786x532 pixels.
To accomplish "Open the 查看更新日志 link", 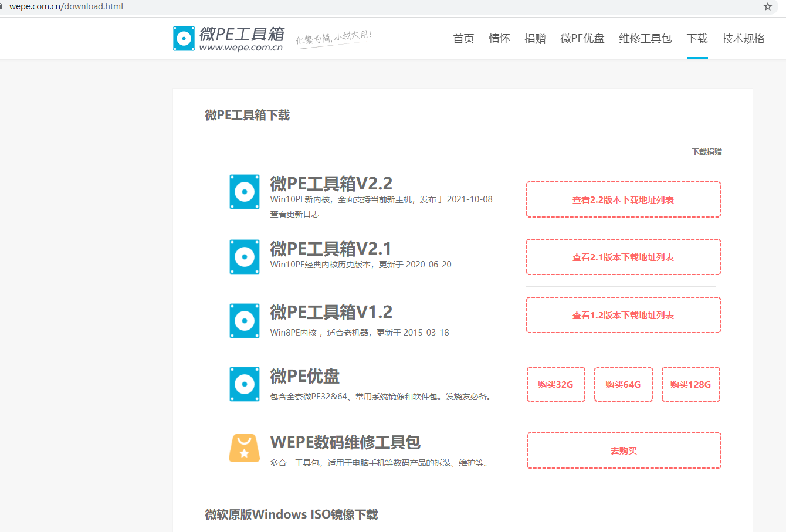I will coord(294,214).
